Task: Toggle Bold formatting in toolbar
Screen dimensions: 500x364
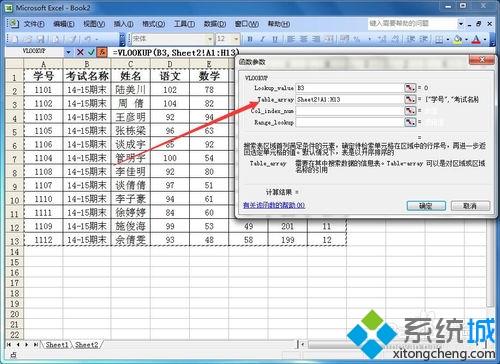Action: [250, 39]
